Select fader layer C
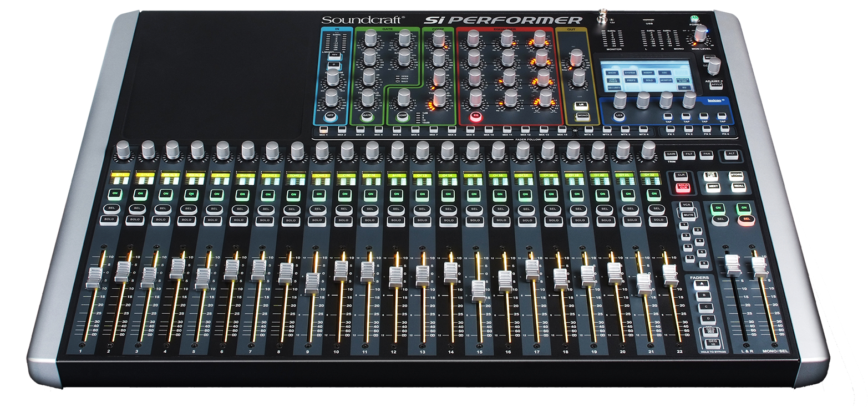 (x=704, y=307)
